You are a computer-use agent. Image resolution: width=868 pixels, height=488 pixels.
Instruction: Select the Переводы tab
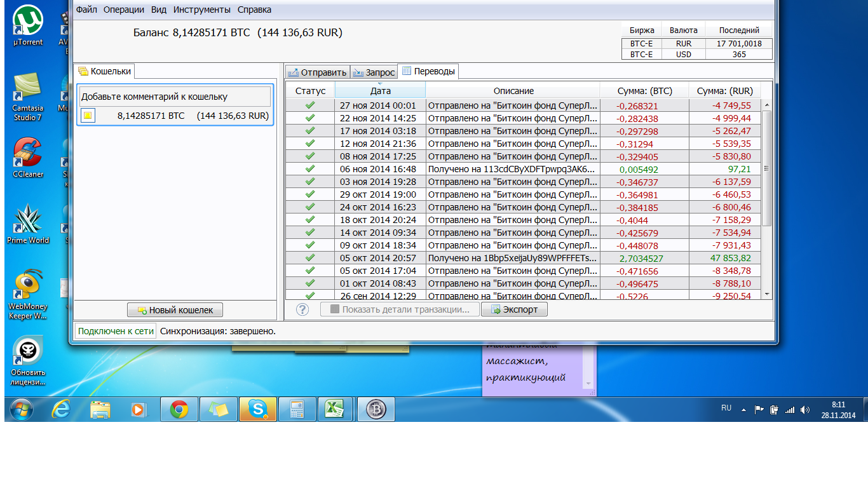(x=428, y=71)
